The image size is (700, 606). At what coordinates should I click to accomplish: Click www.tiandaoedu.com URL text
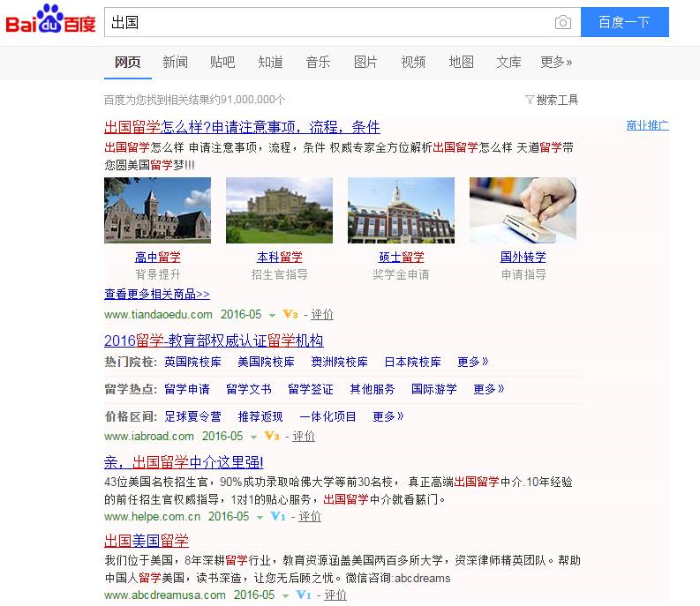tap(158, 315)
